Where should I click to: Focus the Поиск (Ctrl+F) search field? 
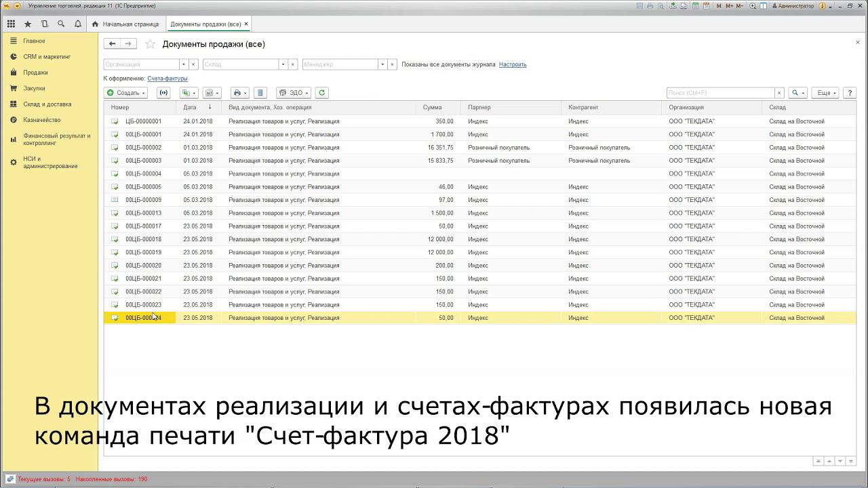coord(720,93)
